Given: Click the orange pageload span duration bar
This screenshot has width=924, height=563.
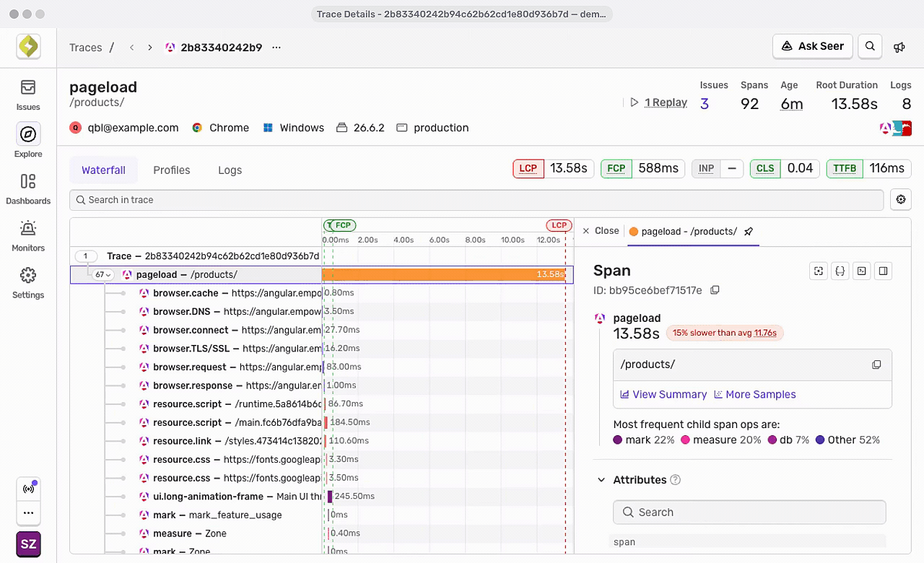Looking at the screenshot, I should pos(444,275).
